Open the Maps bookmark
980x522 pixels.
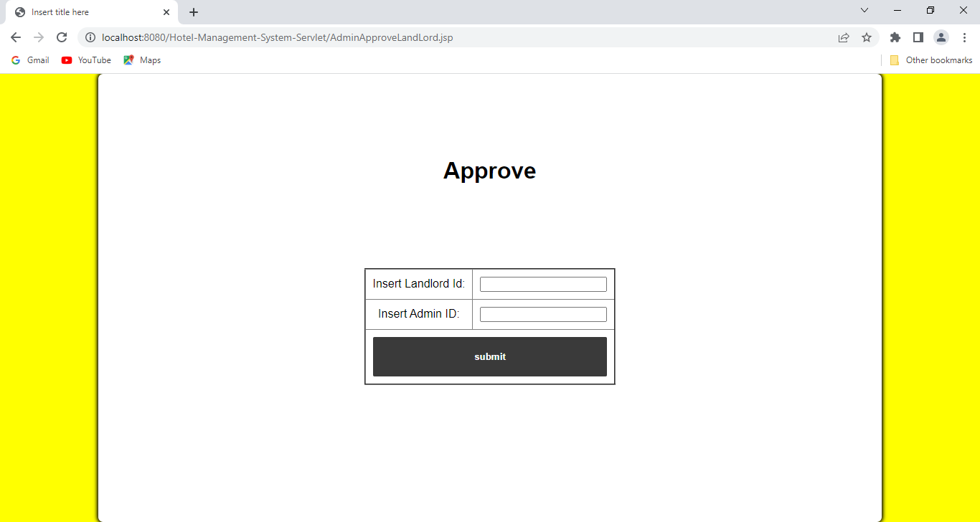142,60
